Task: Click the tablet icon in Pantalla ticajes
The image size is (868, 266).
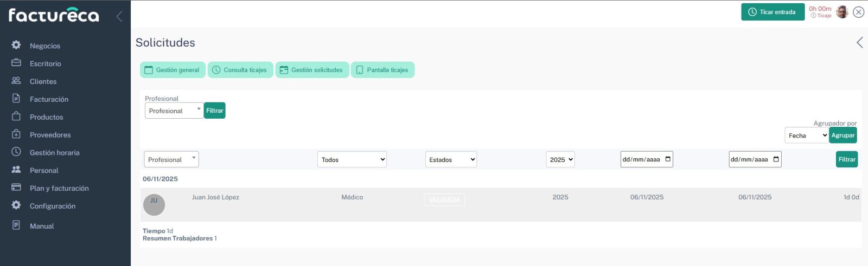Action: pos(360,70)
